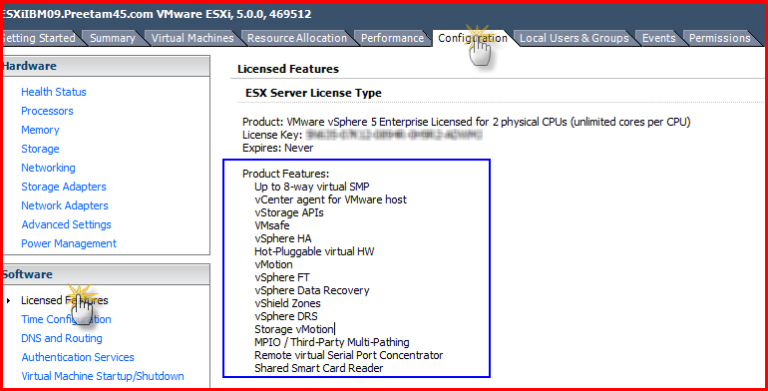Click the Storage vMotion entry
The image size is (768, 391).
pos(294,330)
